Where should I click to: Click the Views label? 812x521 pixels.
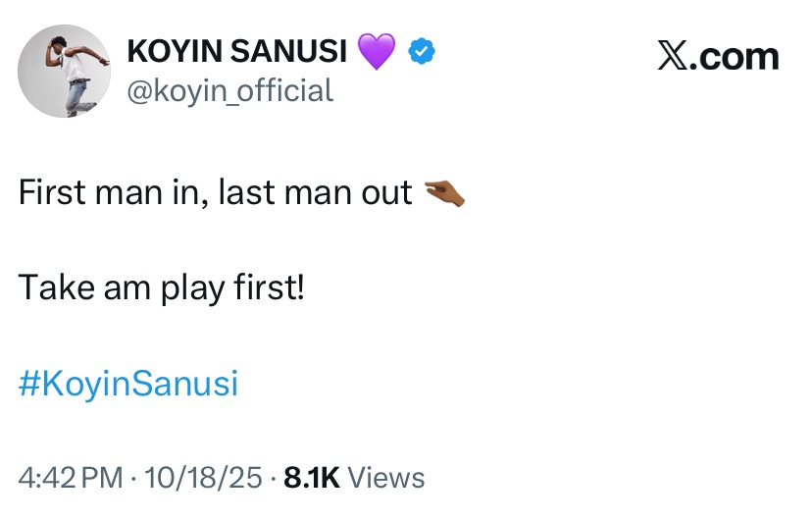coord(386,478)
